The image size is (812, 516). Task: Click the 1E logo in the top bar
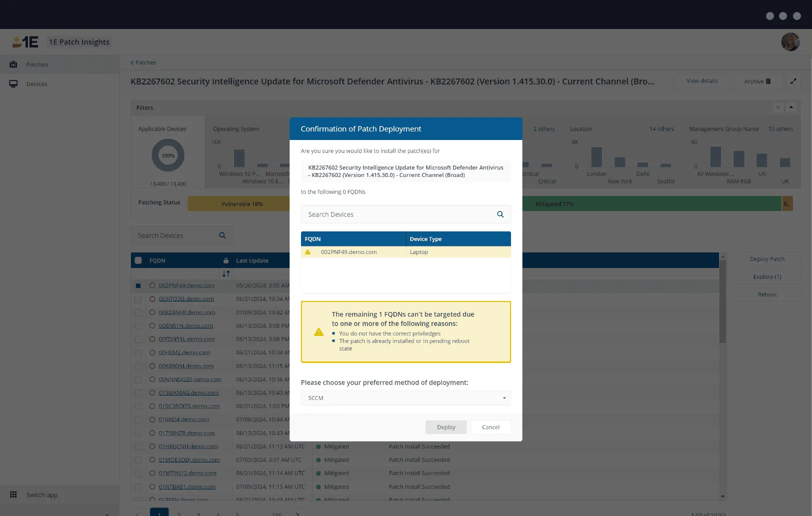pyautogui.click(x=26, y=41)
